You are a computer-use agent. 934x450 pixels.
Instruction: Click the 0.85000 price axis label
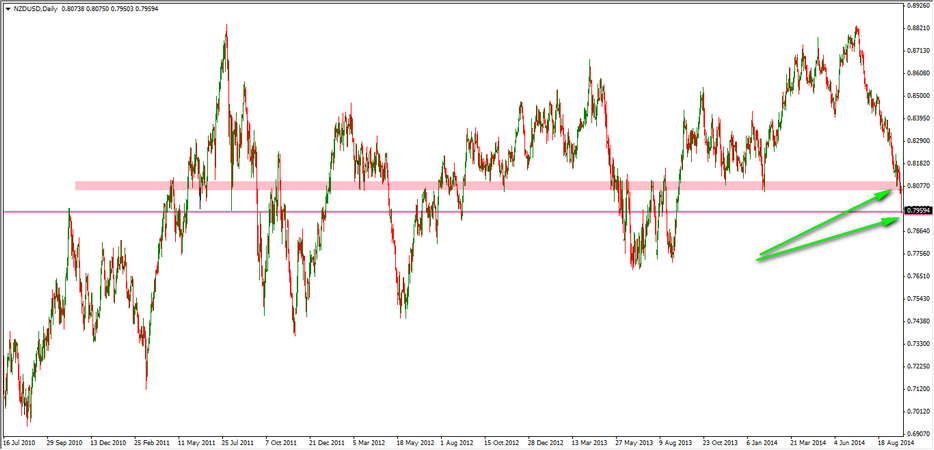point(918,96)
